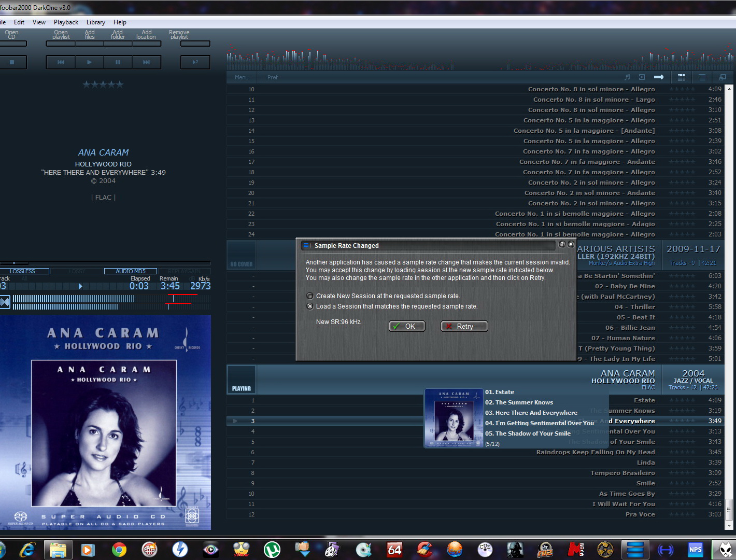Screen dimensions: 736x560
Task: Open the View menu
Action: pyautogui.click(x=39, y=22)
